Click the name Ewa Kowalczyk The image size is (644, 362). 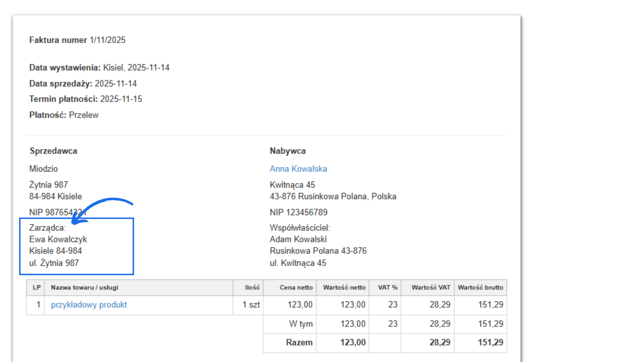58,239
